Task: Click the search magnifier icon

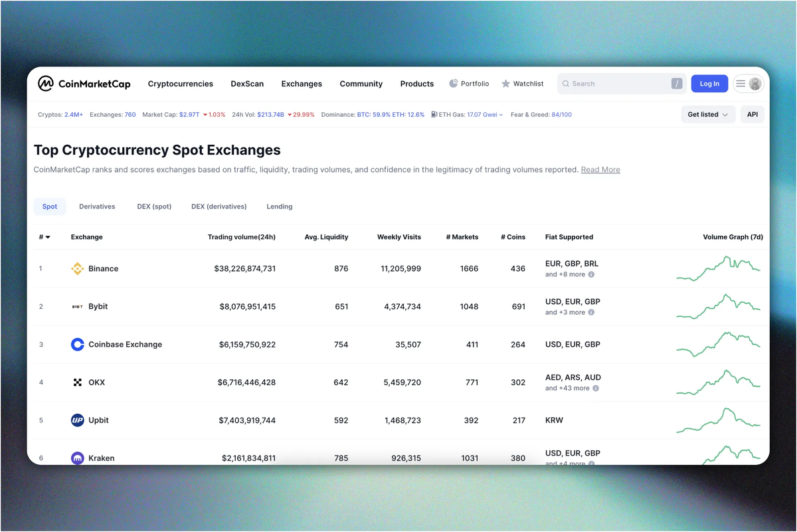Action: coord(566,84)
